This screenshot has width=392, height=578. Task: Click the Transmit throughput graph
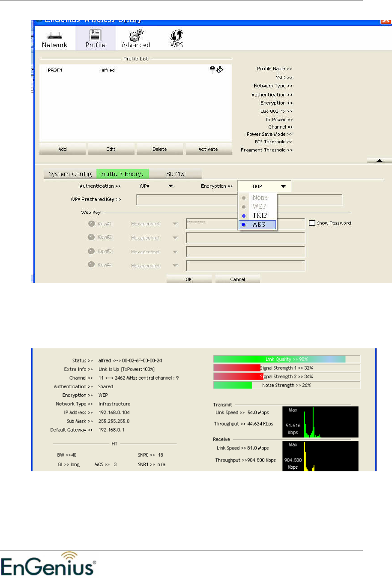tap(320, 422)
